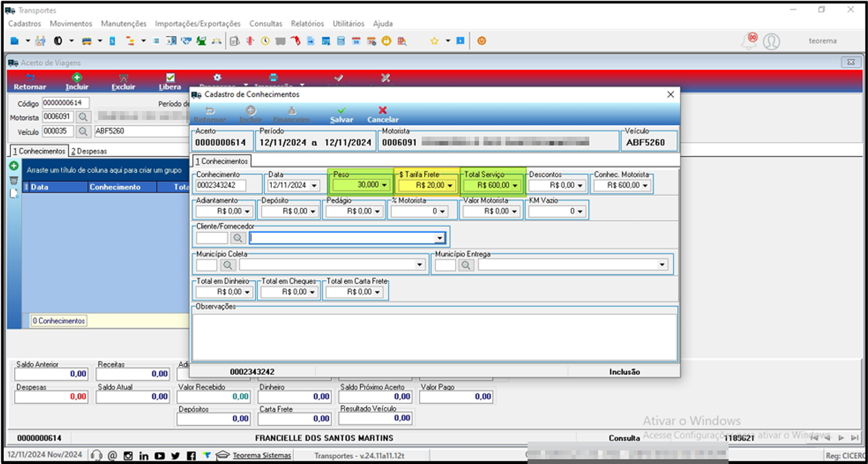The width and height of the screenshot is (868, 464).
Task: Click the Código field in Acerto de Viagens
Action: 66,103
